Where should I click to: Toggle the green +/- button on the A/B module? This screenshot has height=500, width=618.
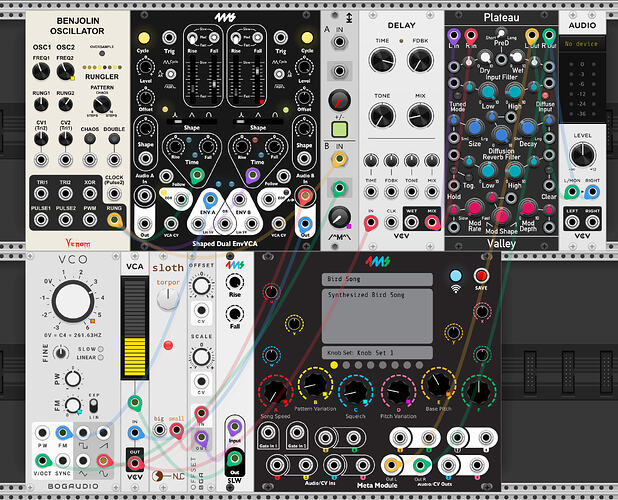coord(339,129)
